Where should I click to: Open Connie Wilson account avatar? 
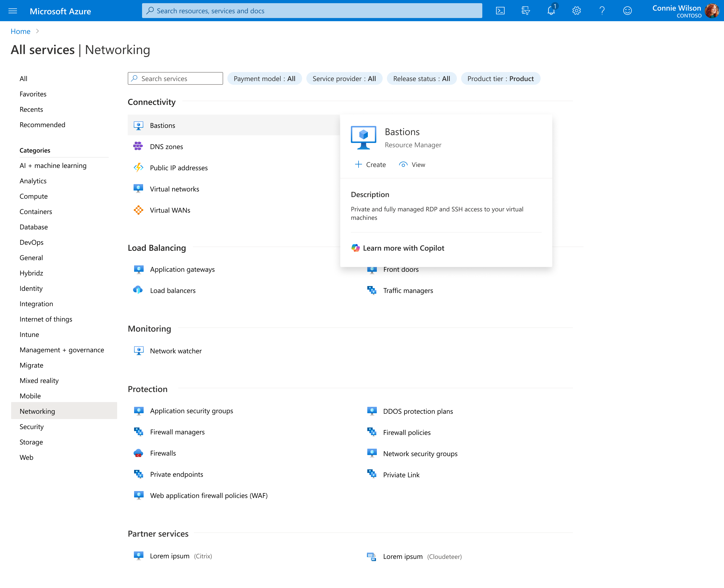[712, 11]
